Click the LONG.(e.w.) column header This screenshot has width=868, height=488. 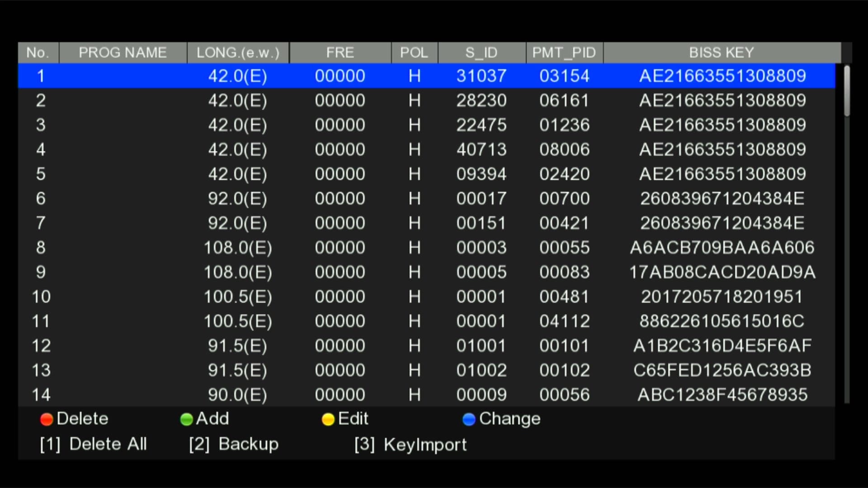click(238, 52)
